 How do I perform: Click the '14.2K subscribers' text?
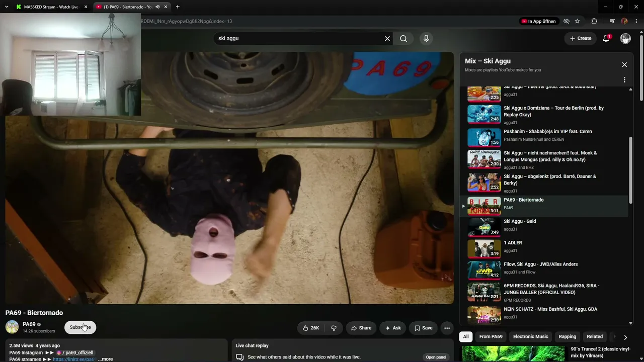click(x=39, y=331)
